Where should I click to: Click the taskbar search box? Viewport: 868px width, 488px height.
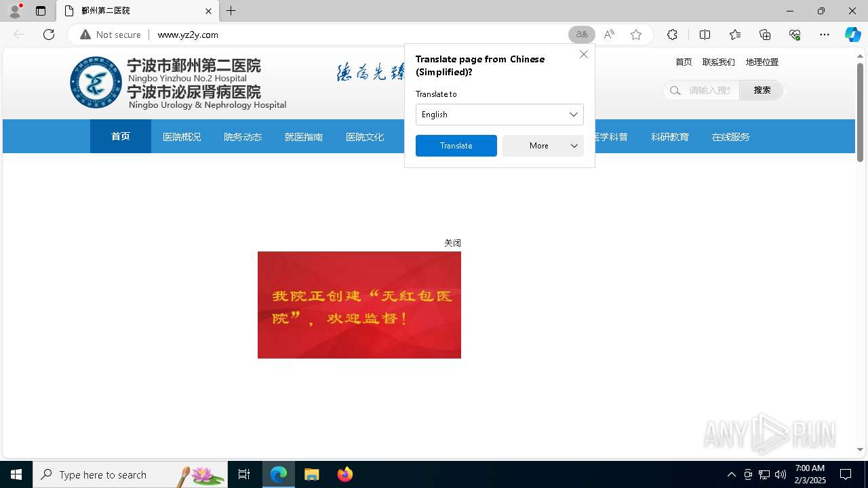pos(130,474)
